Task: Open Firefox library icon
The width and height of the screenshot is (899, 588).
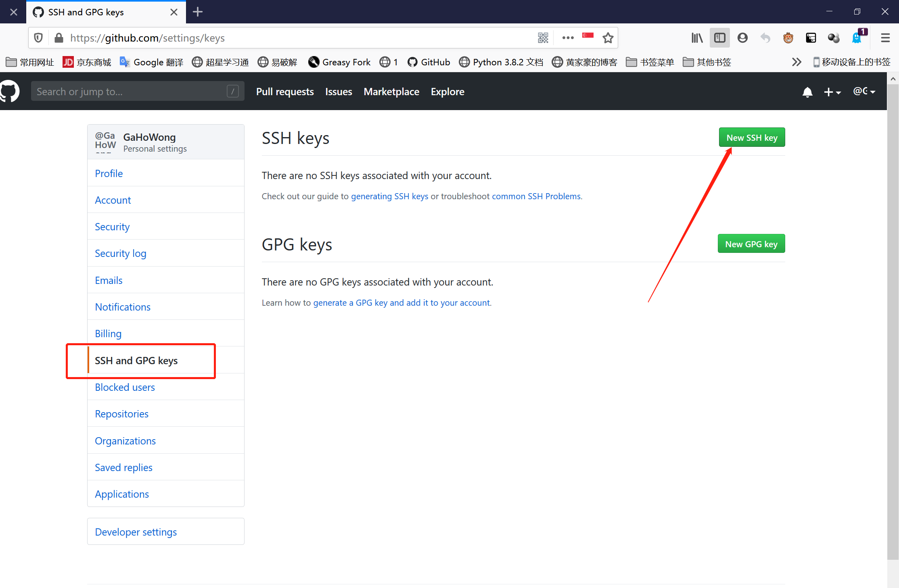Action: pos(697,38)
